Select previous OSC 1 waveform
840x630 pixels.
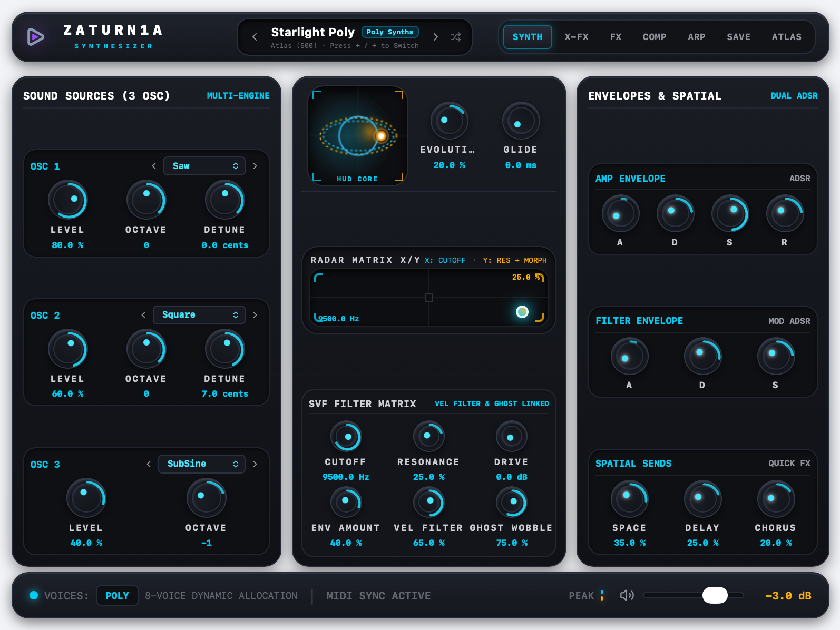[x=154, y=166]
